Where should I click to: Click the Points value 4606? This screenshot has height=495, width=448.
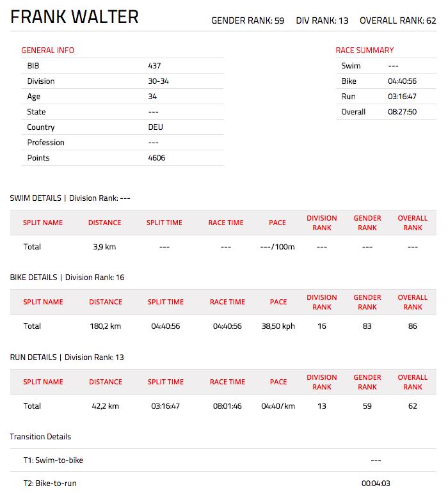[x=156, y=157]
